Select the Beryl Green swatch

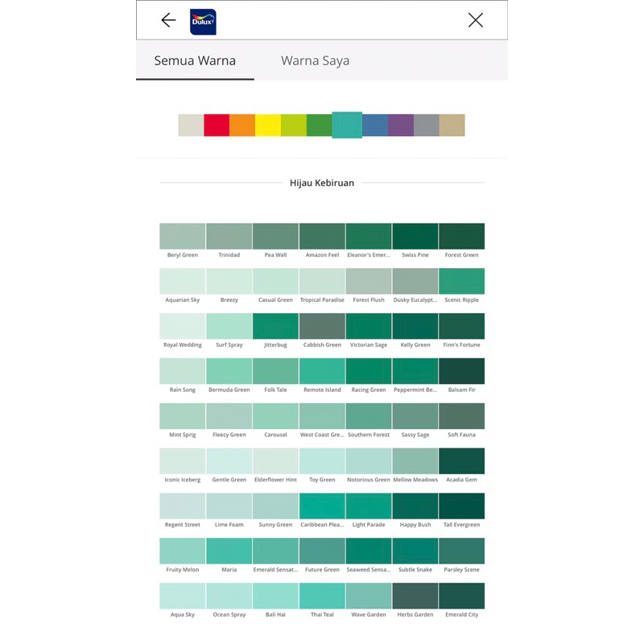click(183, 237)
